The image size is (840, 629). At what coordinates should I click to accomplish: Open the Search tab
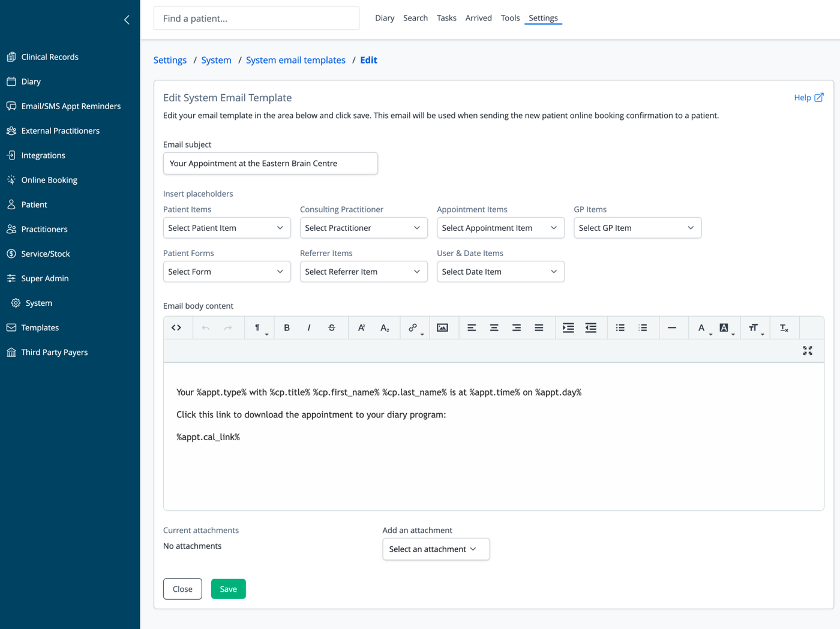pyautogui.click(x=415, y=18)
